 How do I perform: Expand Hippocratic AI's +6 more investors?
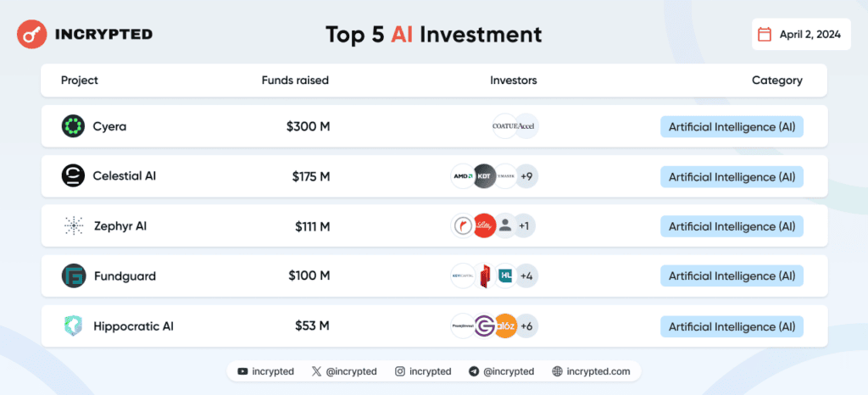526,326
